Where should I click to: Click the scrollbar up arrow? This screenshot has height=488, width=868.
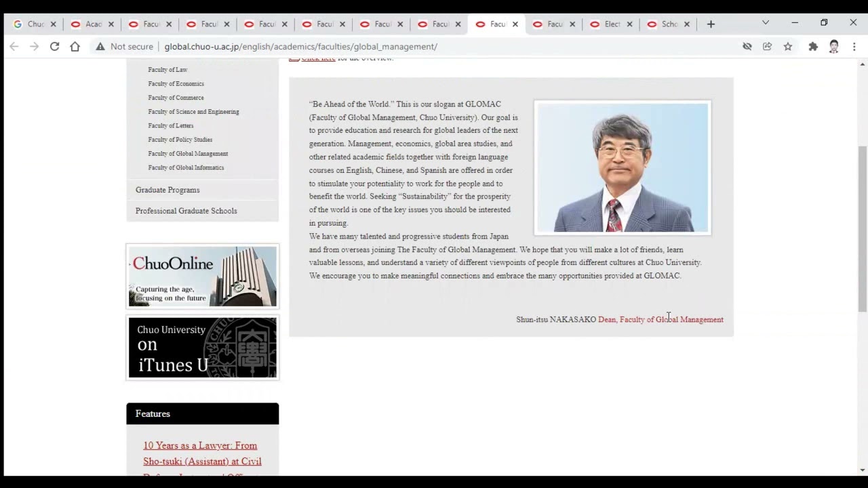(x=863, y=64)
